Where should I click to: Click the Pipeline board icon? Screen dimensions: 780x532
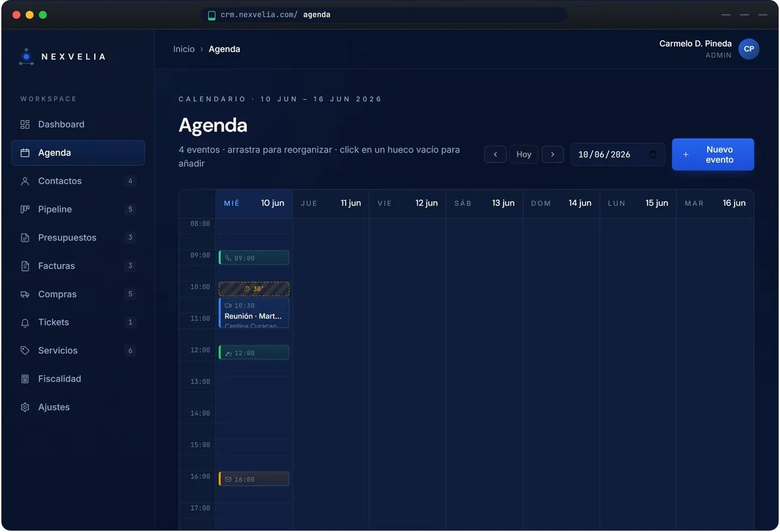click(x=25, y=209)
